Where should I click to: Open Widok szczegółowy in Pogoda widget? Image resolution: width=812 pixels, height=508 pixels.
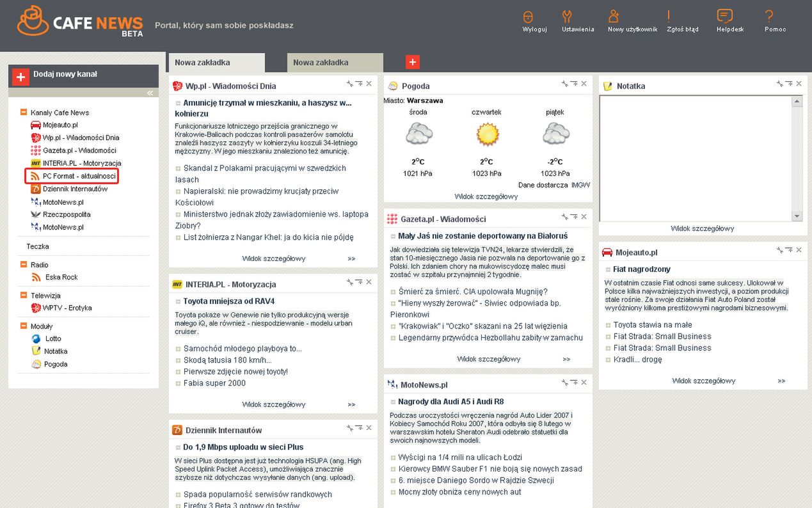[x=486, y=196]
